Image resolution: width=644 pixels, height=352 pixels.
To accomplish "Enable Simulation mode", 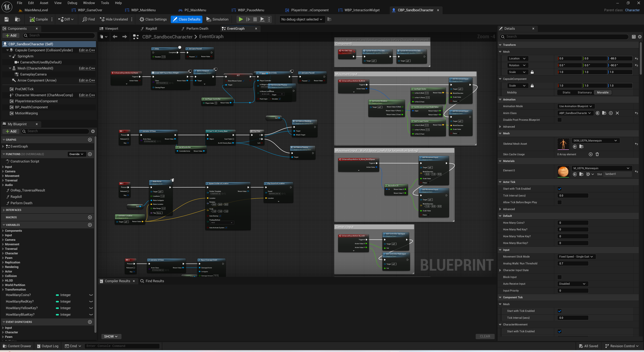I will tap(217, 19).
